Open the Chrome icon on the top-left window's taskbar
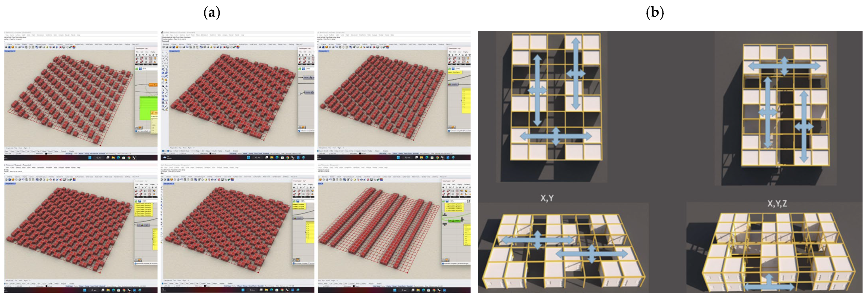868x300 pixels. [129, 158]
